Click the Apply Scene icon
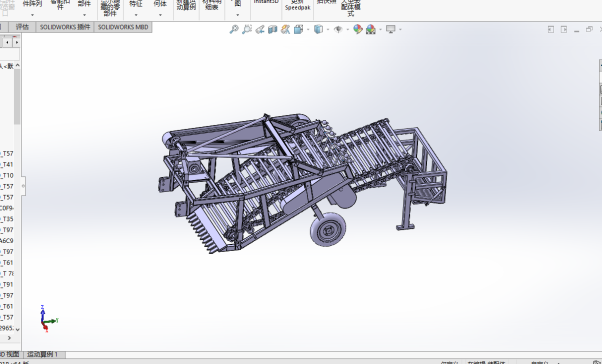 point(371,29)
